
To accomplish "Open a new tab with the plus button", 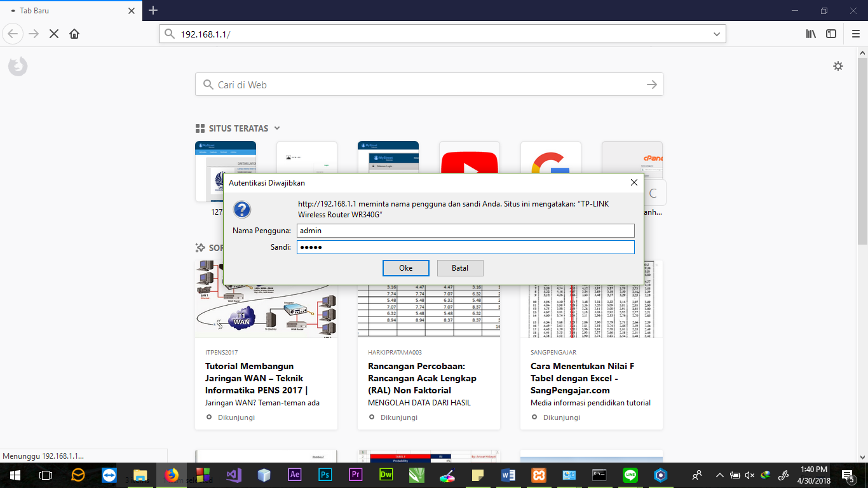I will coord(151,10).
